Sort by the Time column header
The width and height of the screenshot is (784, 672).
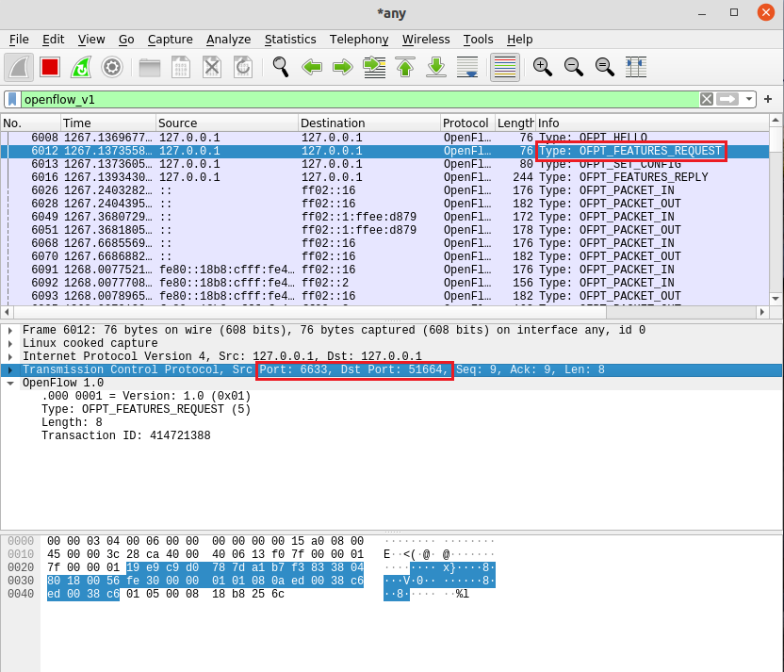tap(108, 123)
